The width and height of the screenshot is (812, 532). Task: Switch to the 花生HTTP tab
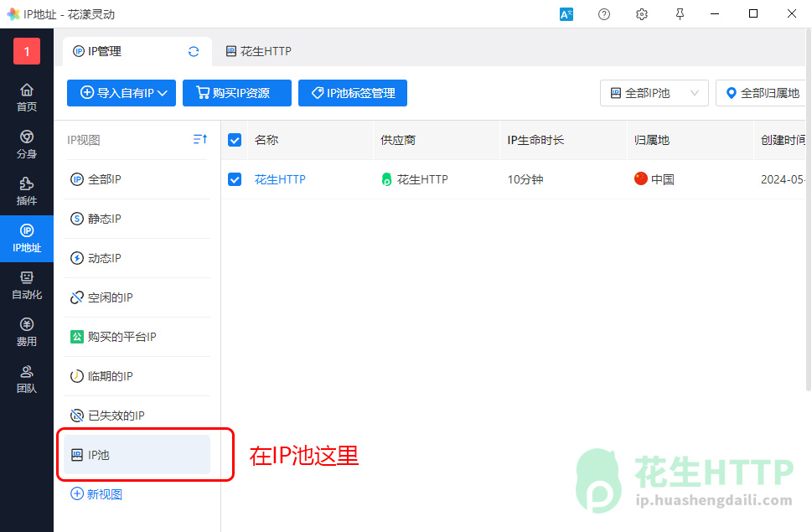258,51
